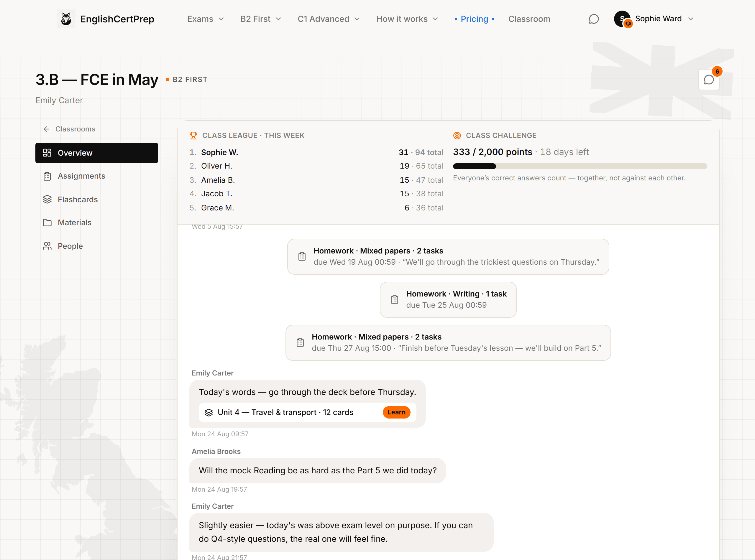Click clipboard icon on Writing homework card
This screenshot has height=560, width=755.
coord(395,300)
